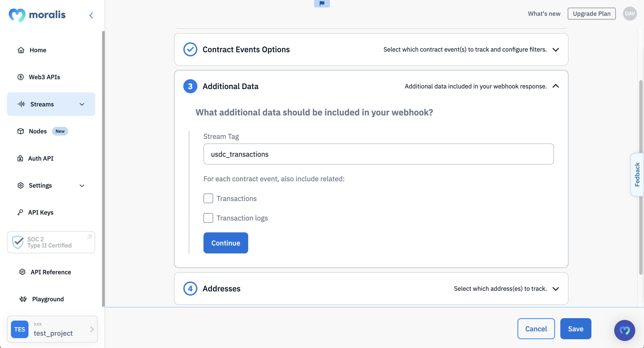Image resolution: width=644 pixels, height=348 pixels.
Task: Enable the Transactions checkbox
Action: coord(208,198)
